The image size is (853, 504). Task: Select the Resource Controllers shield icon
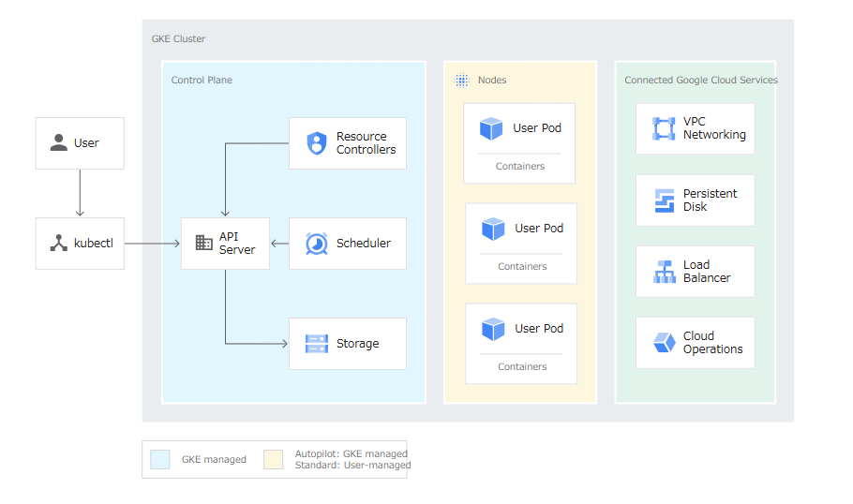(317, 143)
